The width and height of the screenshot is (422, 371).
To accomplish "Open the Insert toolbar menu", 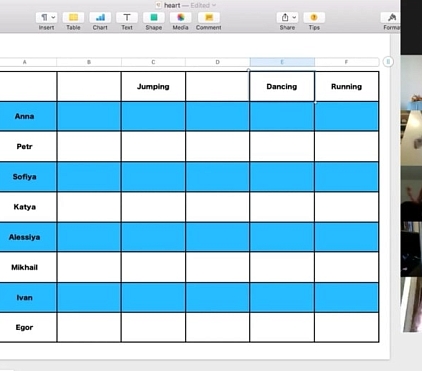I will (x=46, y=17).
